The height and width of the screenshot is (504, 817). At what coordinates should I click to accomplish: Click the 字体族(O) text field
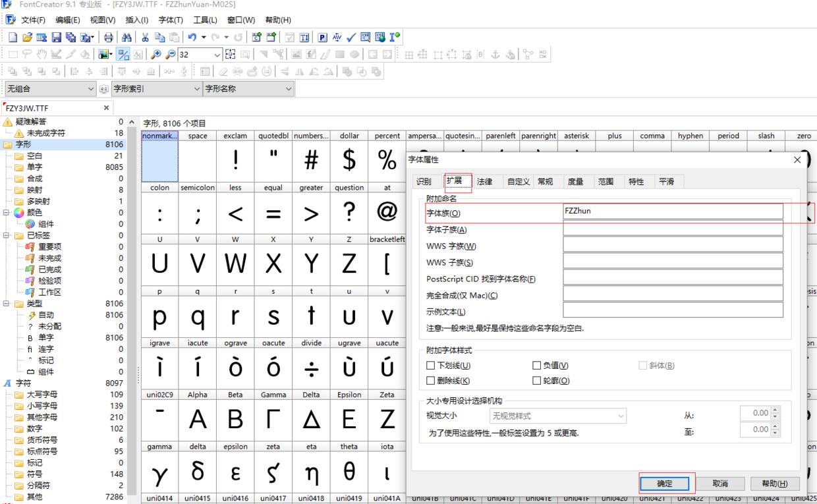tap(672, 211)
